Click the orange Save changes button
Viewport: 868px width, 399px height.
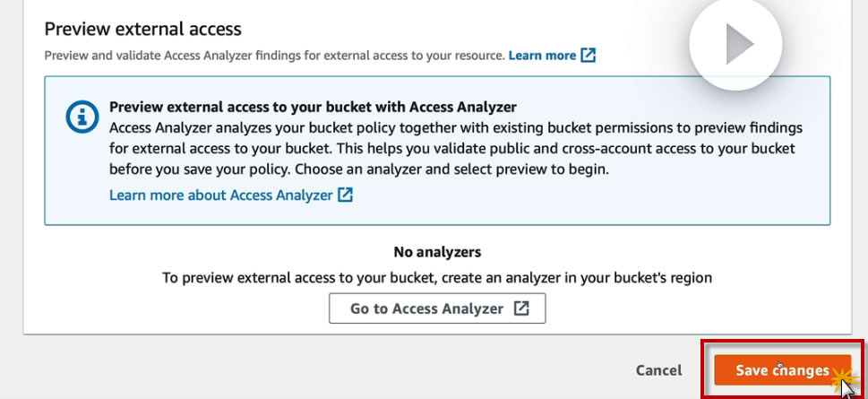(781, 370)
